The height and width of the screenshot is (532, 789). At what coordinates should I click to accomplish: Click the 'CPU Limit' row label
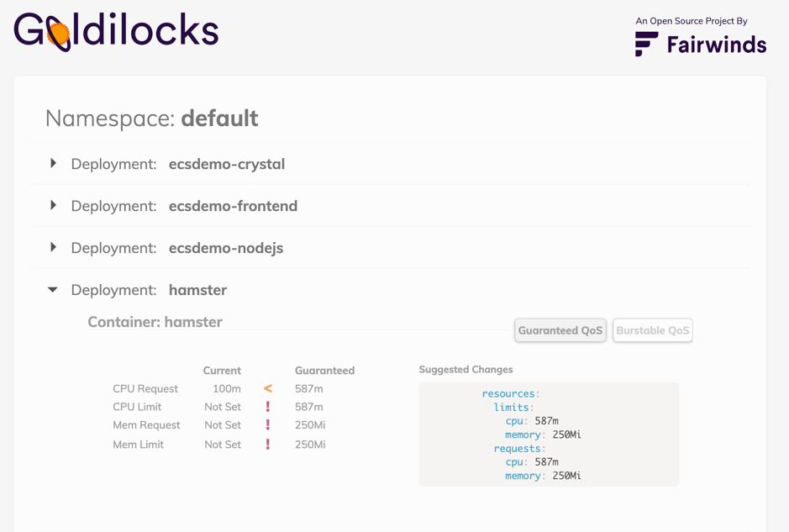tap(137, 407)
